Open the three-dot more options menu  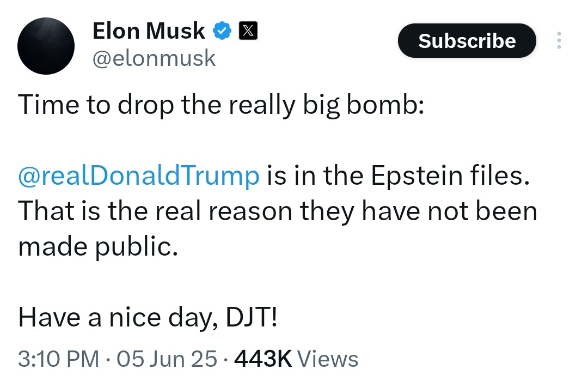[x=558, y=41]
